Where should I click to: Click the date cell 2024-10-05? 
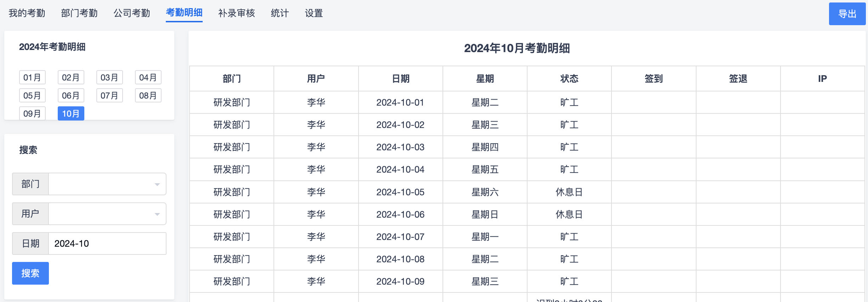400,192
